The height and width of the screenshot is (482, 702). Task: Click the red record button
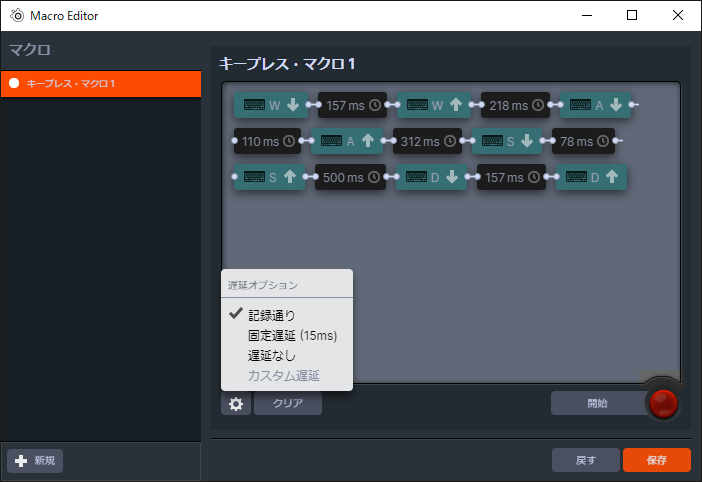(x=663, y=403)
